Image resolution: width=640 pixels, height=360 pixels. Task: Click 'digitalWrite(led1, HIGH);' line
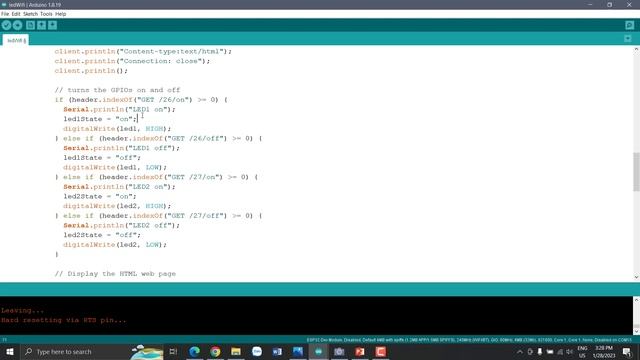tap(117, 129)
